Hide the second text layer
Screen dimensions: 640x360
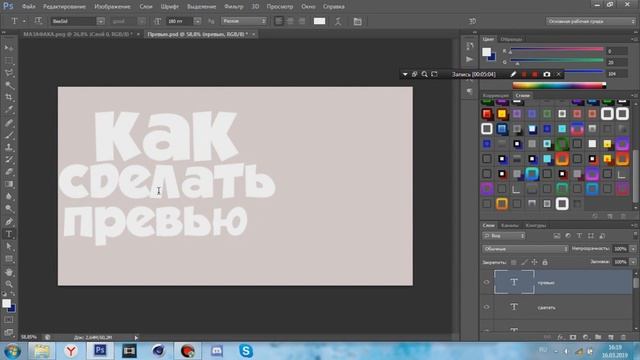486,307
